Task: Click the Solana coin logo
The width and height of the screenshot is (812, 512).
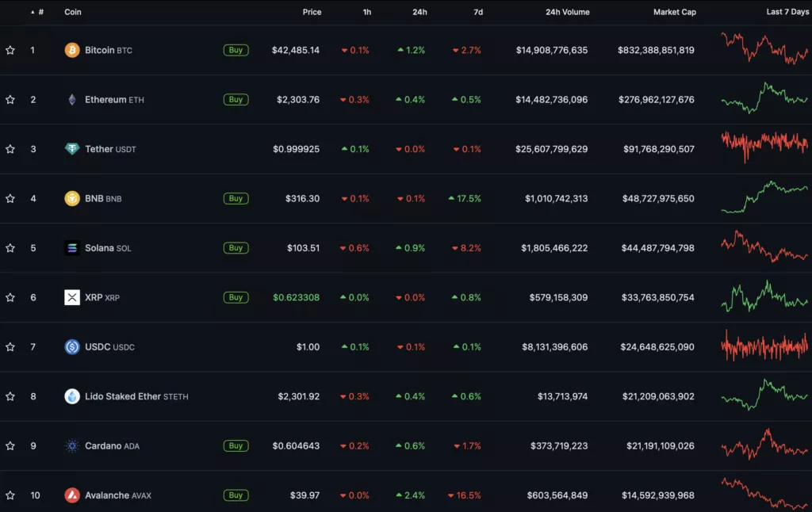Action: point(72,248)
